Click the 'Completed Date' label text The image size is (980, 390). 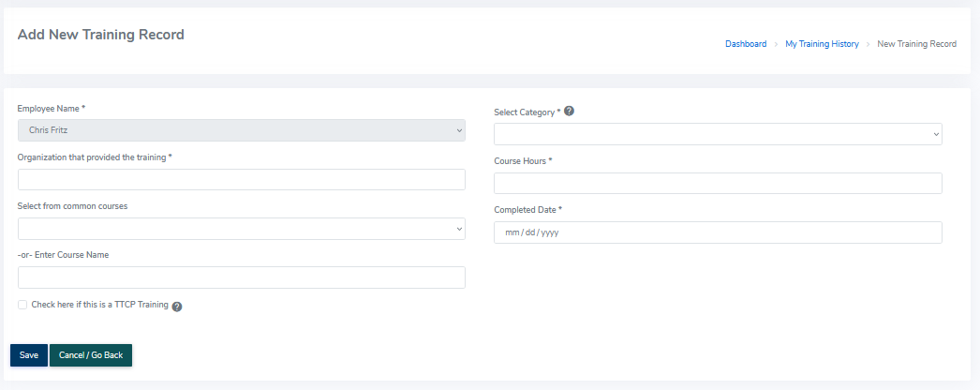click(x=527, y=210)
